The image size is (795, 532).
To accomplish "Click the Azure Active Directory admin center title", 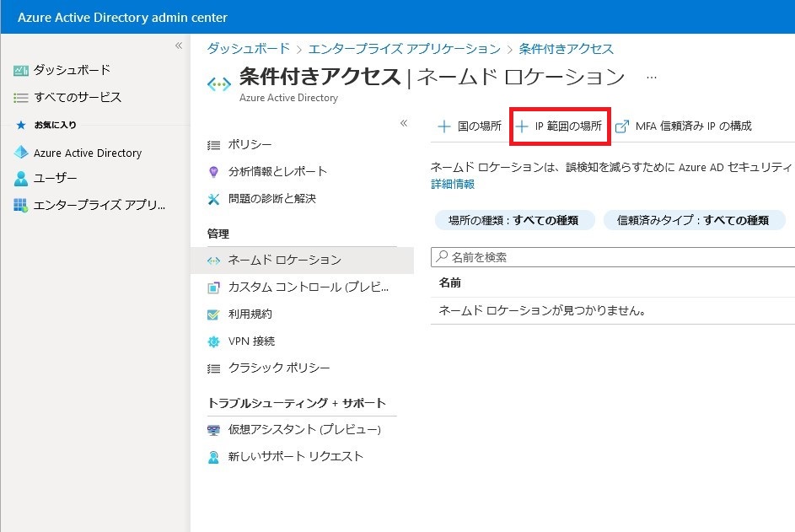I will tap(123, 17).
